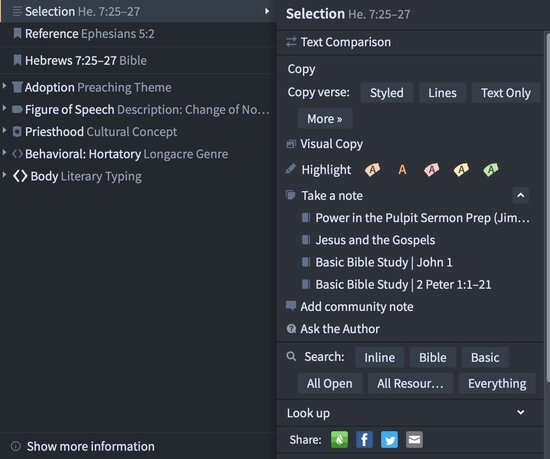Search Everything for the selection
Screen dimensions: 550x459
point(497,383)
